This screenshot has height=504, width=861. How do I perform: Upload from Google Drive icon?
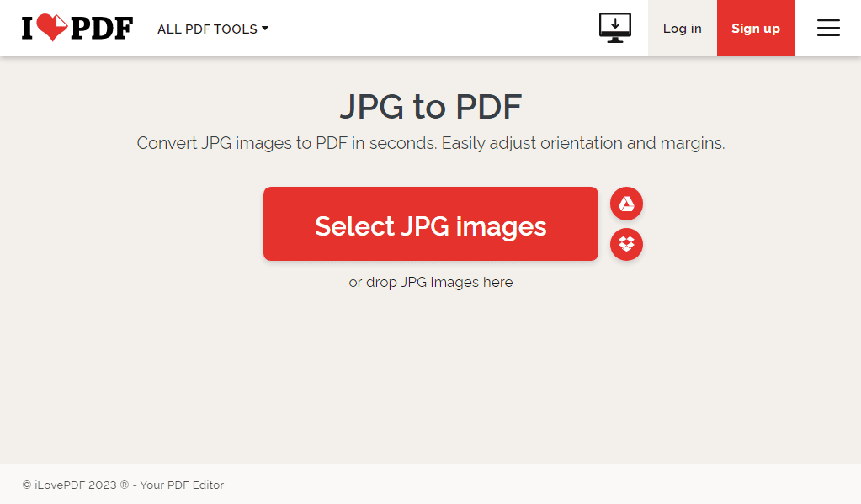626,204
